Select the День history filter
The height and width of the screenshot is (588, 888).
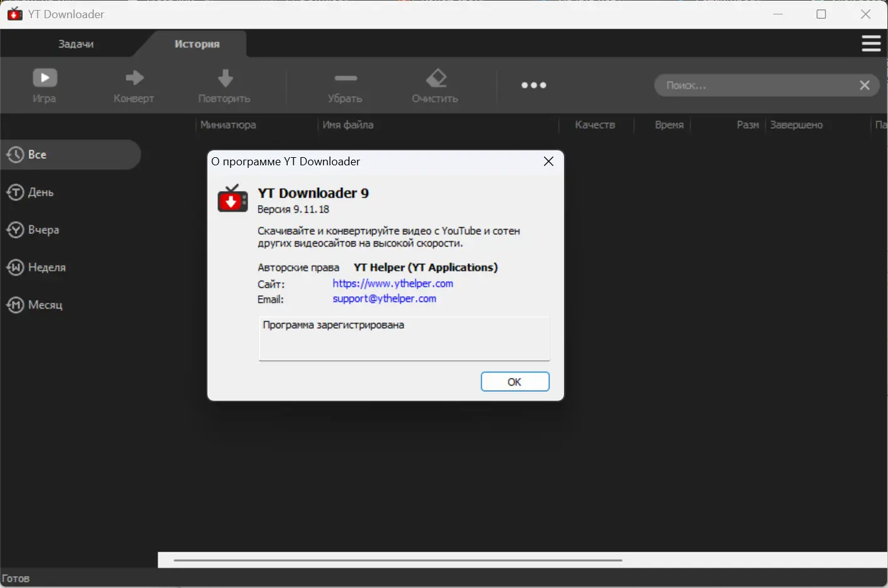(29, 192)
